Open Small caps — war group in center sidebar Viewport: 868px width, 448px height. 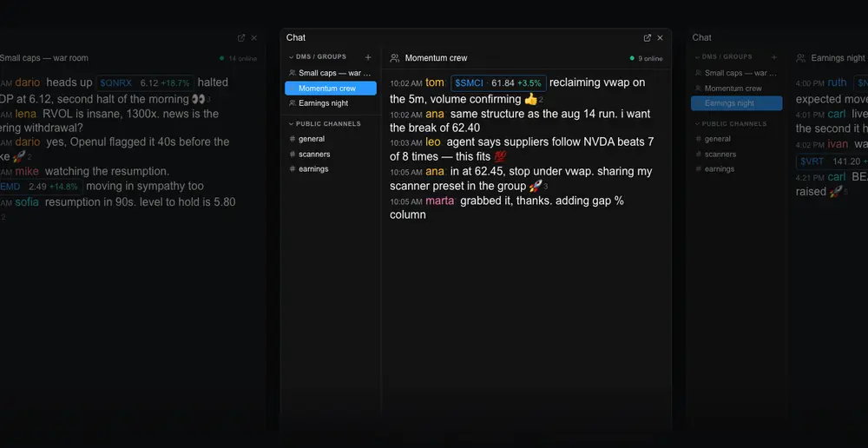(331, 73)
